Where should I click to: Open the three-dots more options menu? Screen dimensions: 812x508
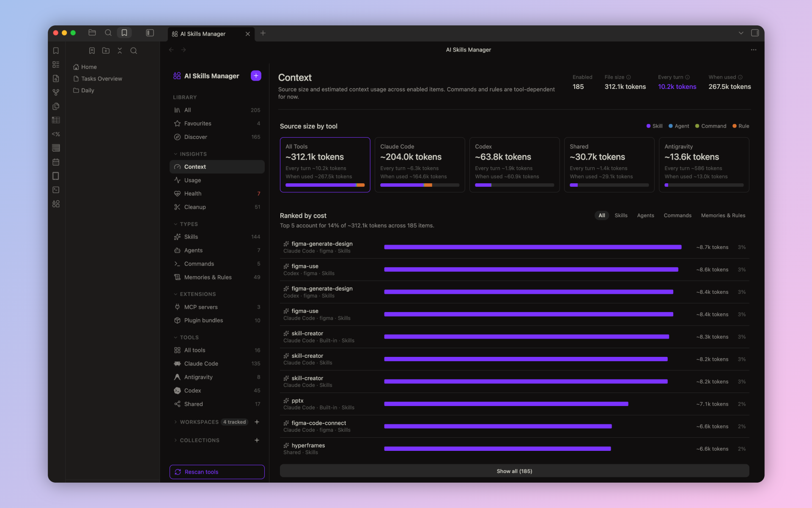754,50
